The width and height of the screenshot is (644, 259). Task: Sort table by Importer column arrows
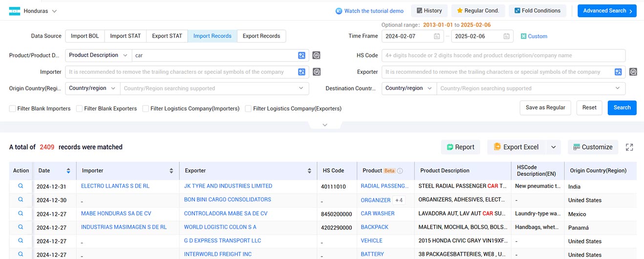point(172,171)
